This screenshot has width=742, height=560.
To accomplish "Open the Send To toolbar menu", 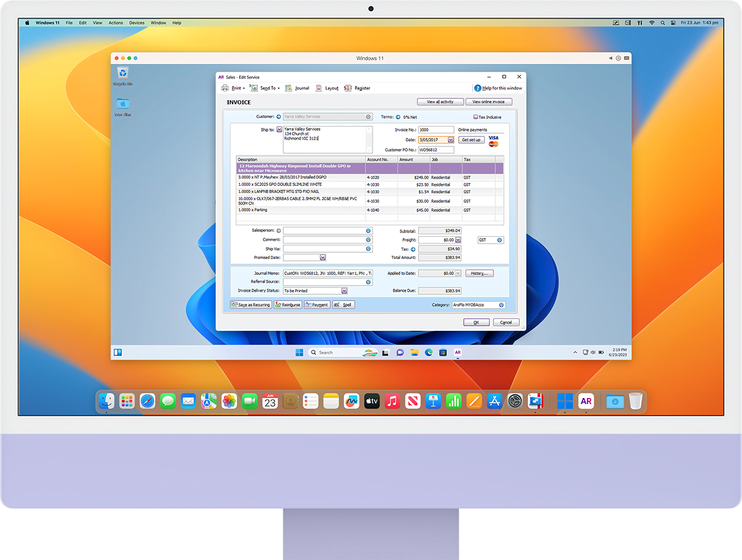I will click(265, 88).
